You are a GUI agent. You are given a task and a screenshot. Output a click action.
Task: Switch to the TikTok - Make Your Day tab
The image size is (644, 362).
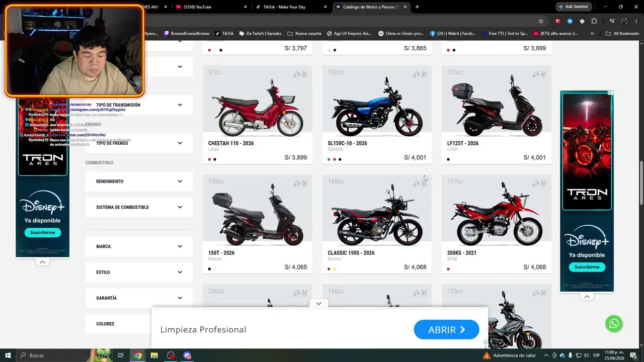(x=291, y=7)
